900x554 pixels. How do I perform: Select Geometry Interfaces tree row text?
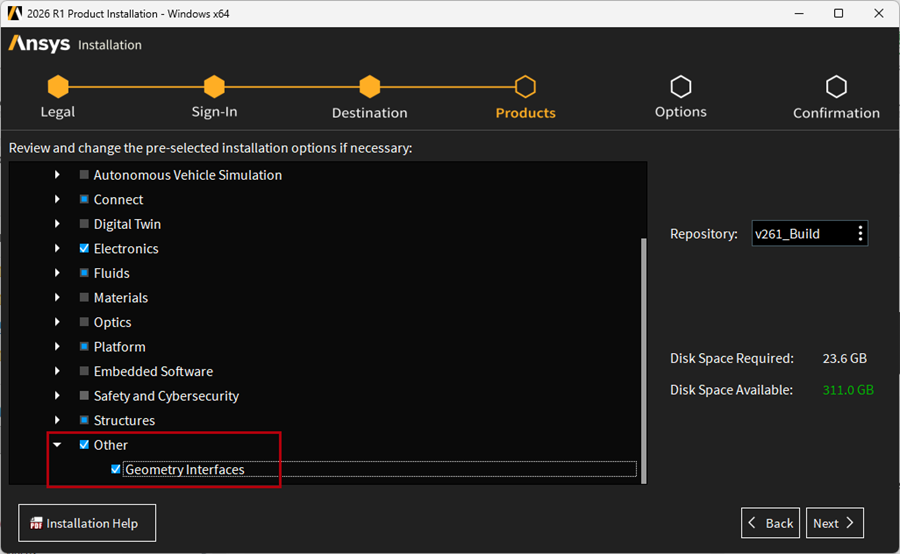point(185,470)
